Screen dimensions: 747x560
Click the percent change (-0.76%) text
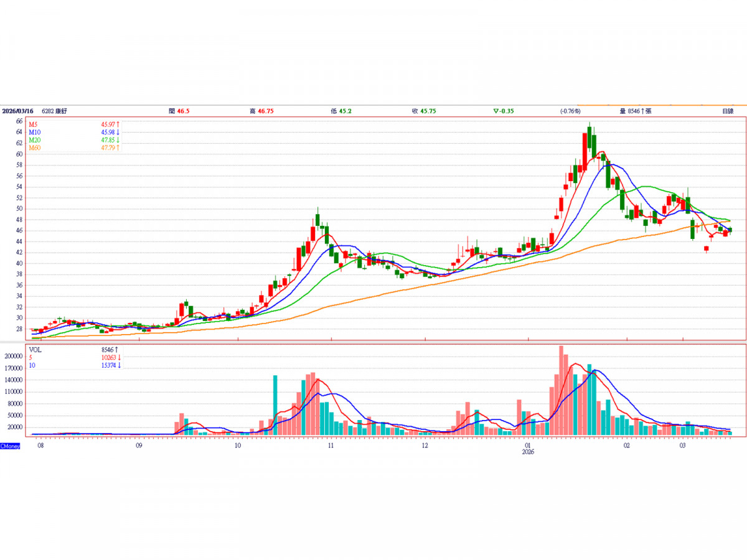(570, 111)
